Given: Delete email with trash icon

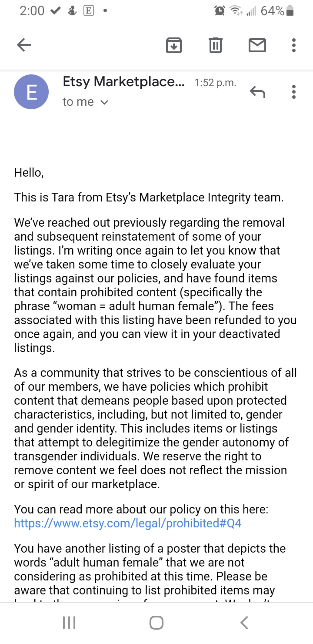Looking at the screenshot, I should point(216,45).
